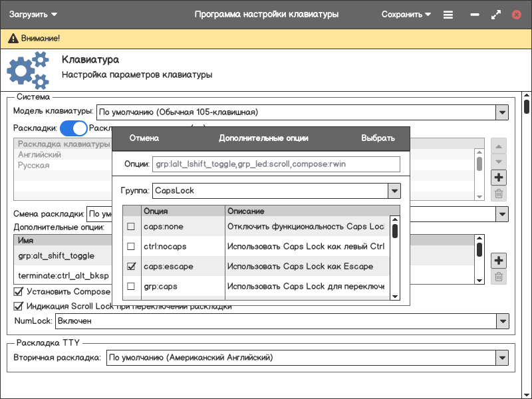Open the Загрузить menu
This screenshot has width=532, height=399.
coord(33,14)
